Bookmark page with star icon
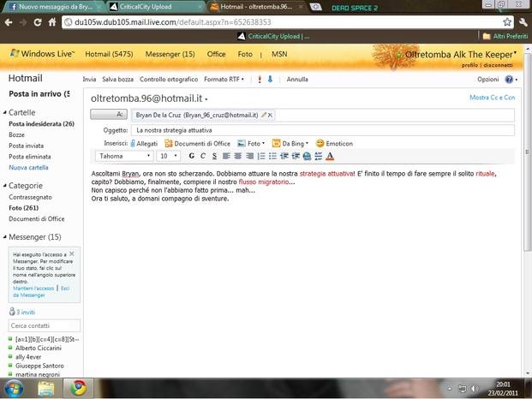This screenshot has height=399, width=532. click(507, 22)
